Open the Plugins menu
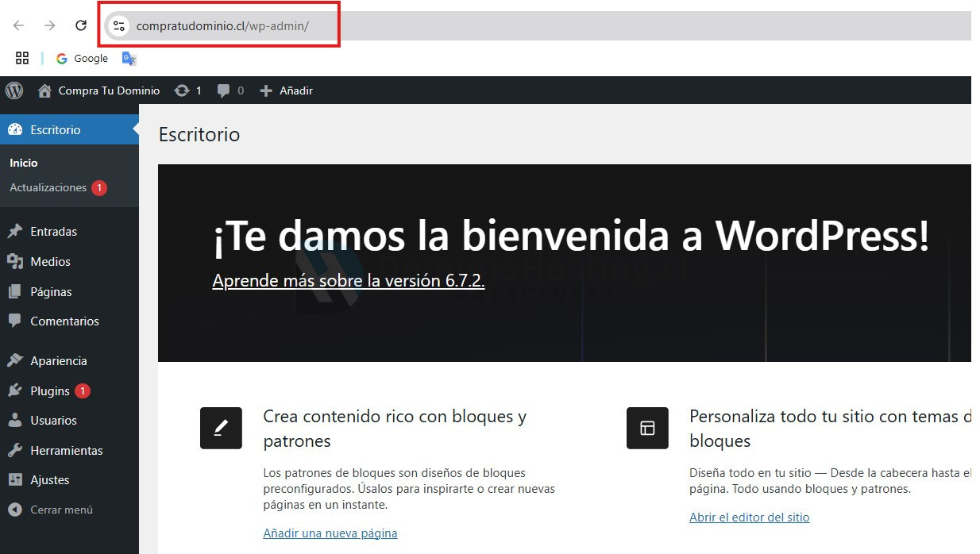 pos(50,390)
